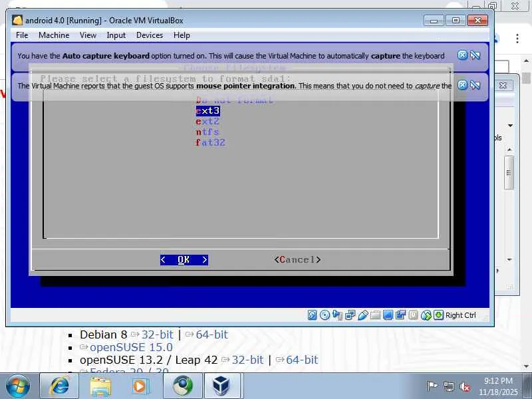Viewport: 532px width, 399px height.
Task: Dismiss the Auto capture keyboard notification
Action: (x=462, y=55)
